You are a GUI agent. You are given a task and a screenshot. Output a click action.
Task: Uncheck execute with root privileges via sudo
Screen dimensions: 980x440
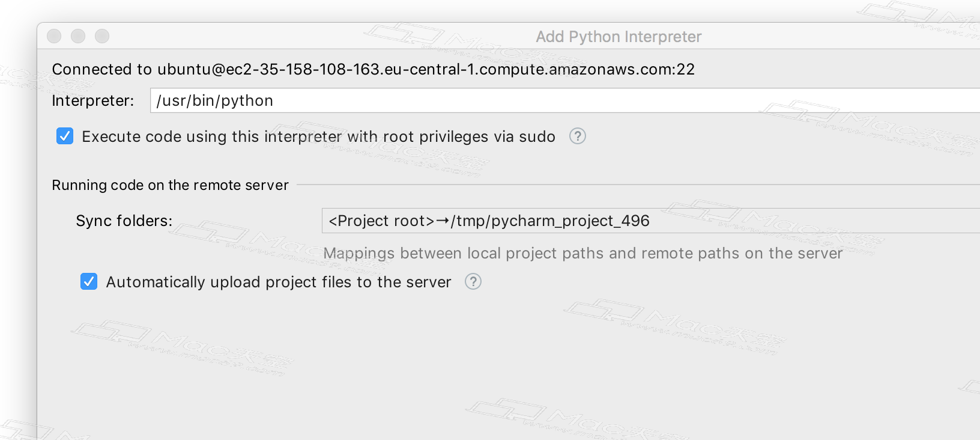[65, 136]
